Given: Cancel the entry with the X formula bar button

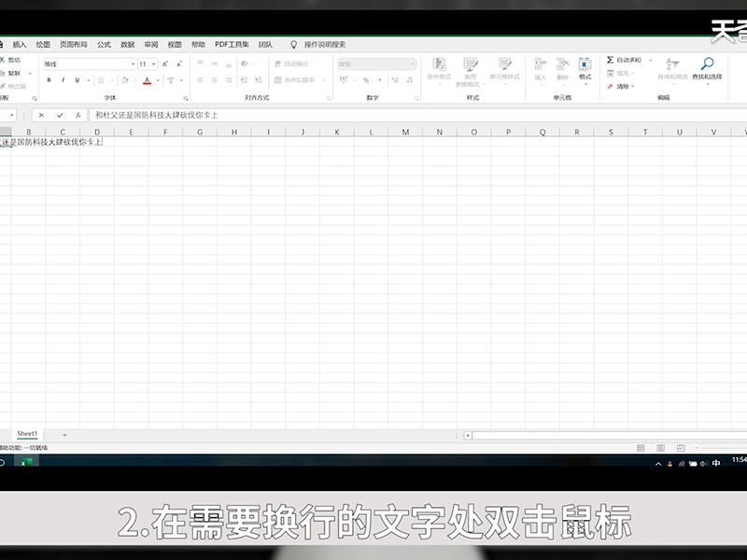Looking at the screenshot, I should point(41,115).
